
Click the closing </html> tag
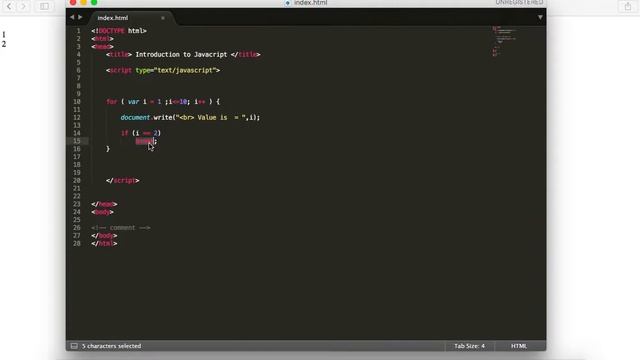coord(104,244)
